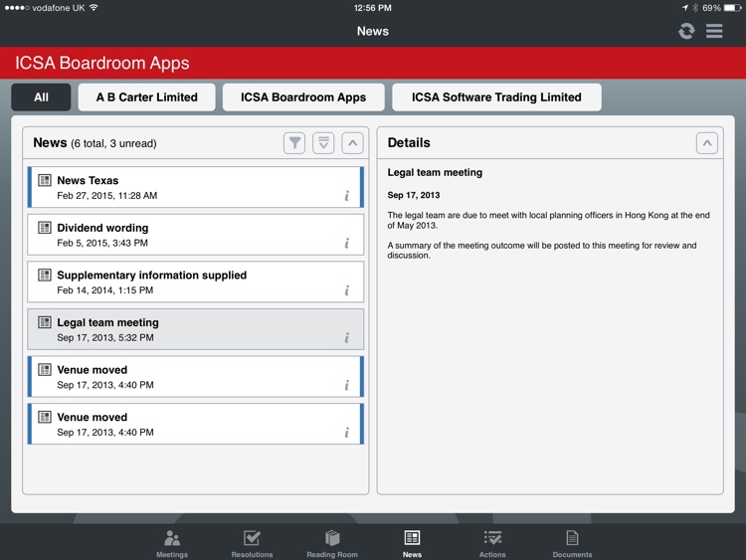Open the Reading Room tab
746x560 pixels.
pos(332,544)
